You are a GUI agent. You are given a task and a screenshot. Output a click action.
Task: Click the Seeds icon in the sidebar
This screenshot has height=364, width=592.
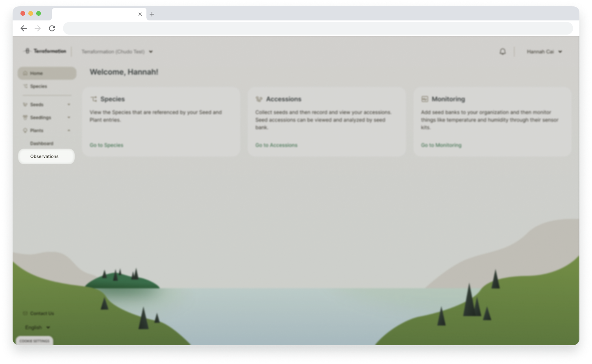[26, 105]
